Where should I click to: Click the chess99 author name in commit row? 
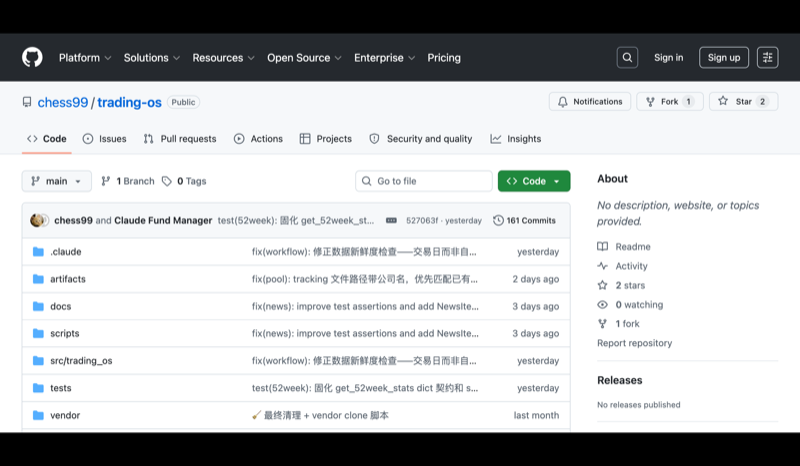[73, 220]
